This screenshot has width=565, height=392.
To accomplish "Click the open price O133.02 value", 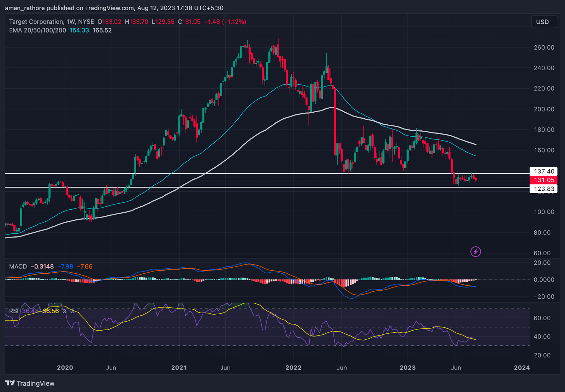I will [109, 22].
